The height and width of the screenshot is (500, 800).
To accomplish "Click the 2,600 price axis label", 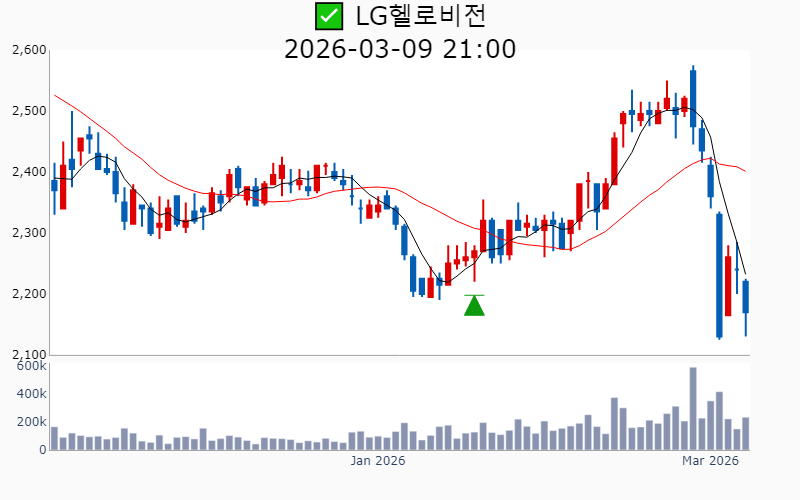I will coord(29,50).
